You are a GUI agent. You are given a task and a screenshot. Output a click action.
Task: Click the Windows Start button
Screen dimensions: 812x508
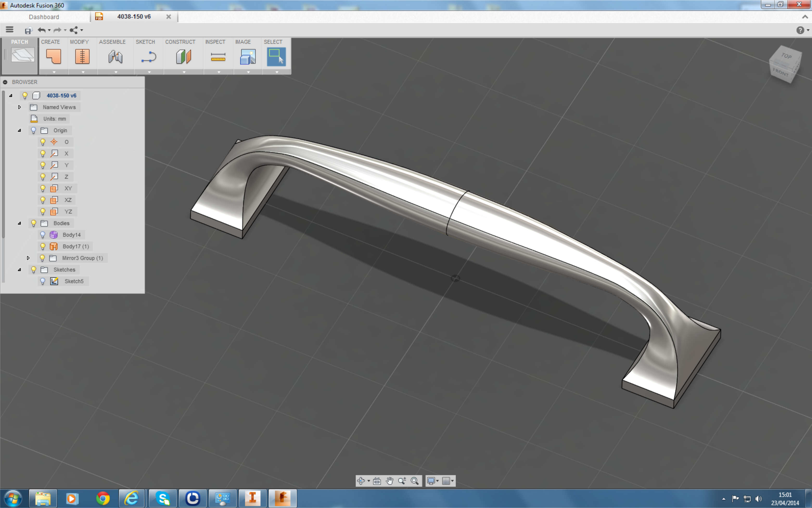click(x=13, y=498)
